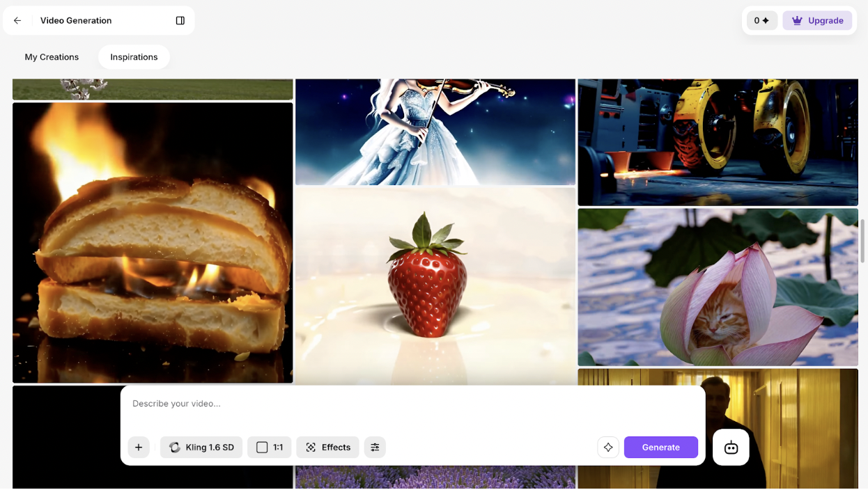Open the advanced settings sliders icon
The image size is (868, 490).
[375, 448]
